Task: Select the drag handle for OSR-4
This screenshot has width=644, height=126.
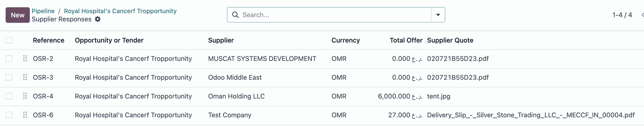Action: coord(25,96)
